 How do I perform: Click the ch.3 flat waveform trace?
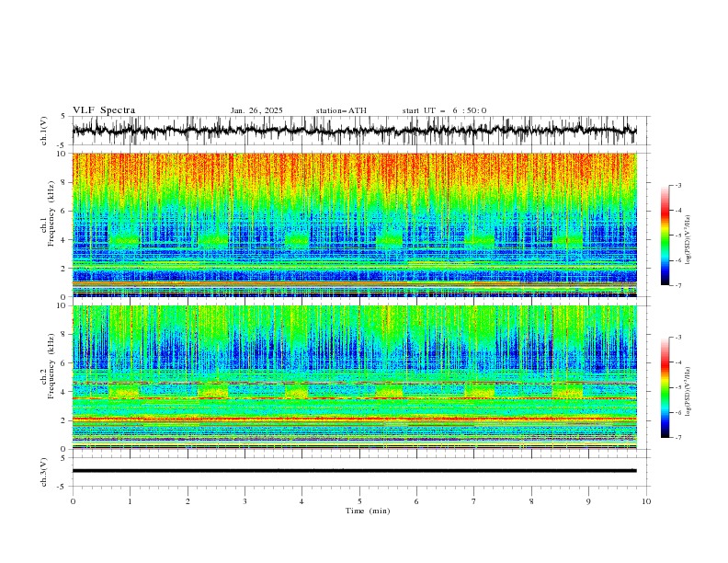point(354,471)
